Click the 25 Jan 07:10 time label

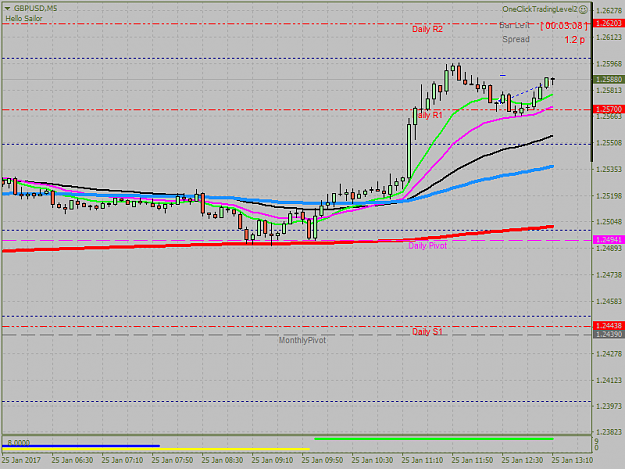[x=122, y=460]
